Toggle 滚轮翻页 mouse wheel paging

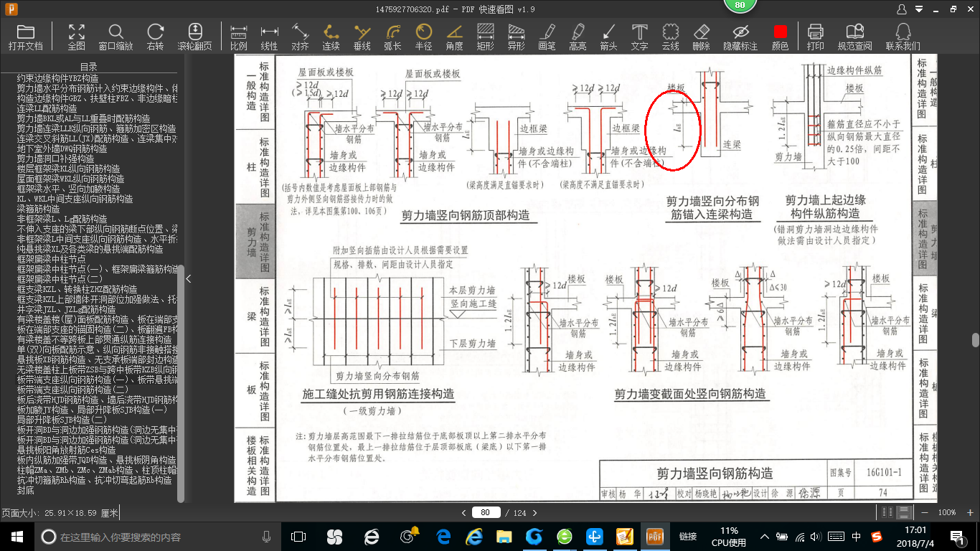[x=195, y=37]
